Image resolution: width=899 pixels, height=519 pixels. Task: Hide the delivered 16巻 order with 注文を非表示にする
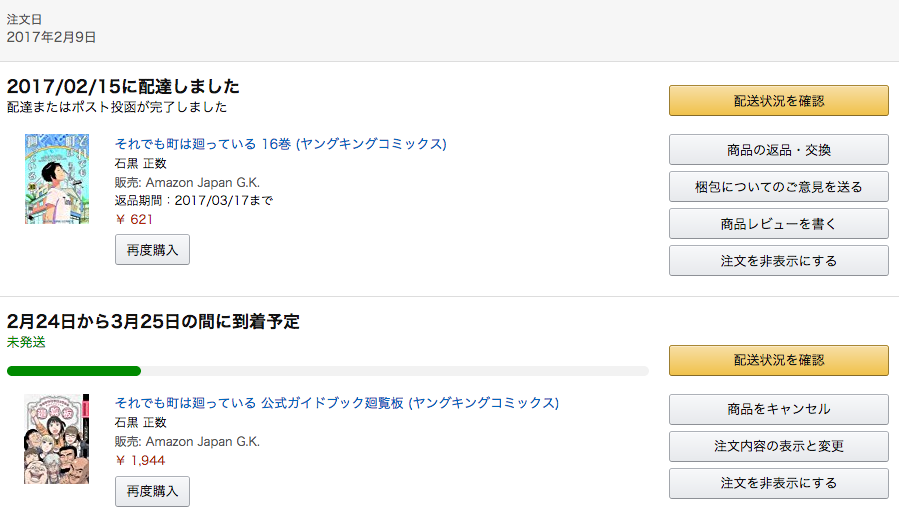click(778, 261)
